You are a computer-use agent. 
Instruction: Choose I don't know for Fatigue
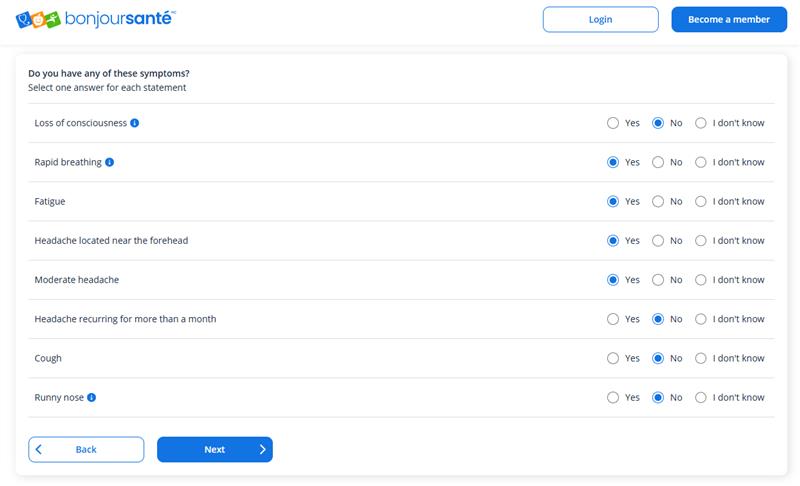coord(701,201)
